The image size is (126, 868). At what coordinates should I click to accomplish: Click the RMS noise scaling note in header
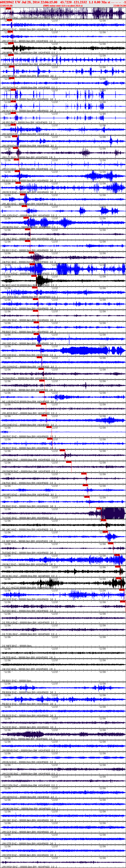point(63,6)
